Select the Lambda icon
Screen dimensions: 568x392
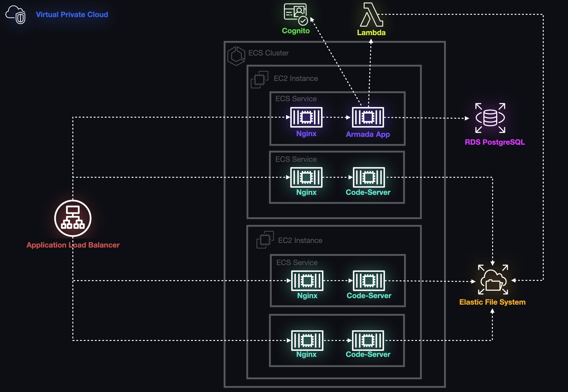(x=371, y=15)
